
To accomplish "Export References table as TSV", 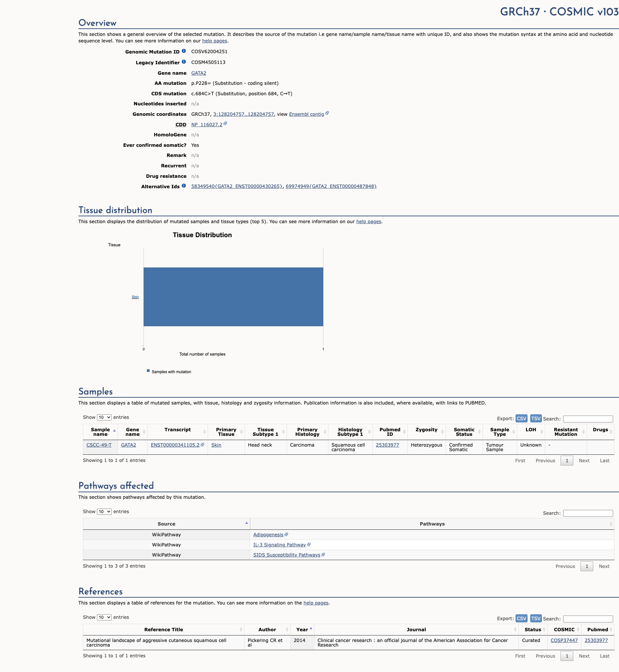I will (536, 619).
